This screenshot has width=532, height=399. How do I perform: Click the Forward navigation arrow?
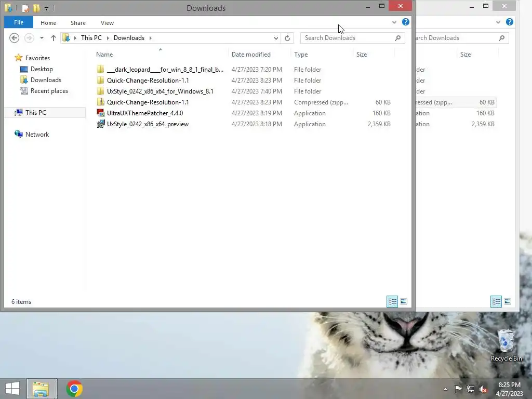pos(29,37)
